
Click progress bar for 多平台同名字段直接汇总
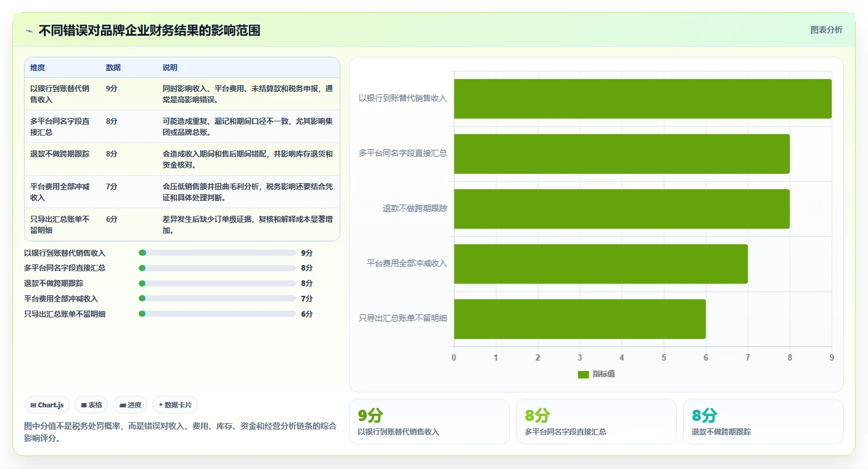218,268
